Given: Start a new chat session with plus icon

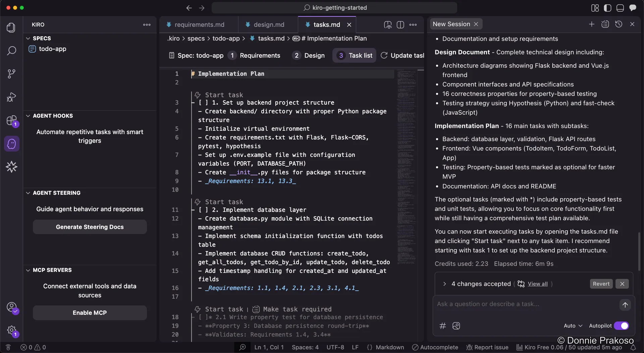Looking at the screenshot, I should [592, 24].
